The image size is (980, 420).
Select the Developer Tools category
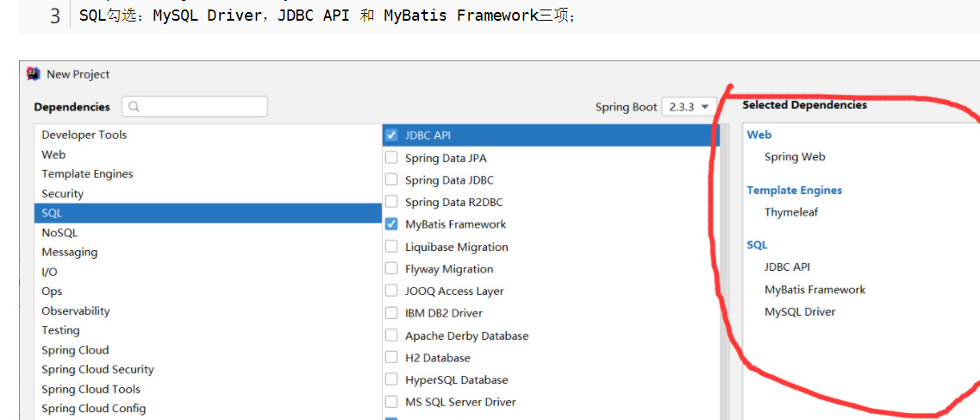[208, 135]
